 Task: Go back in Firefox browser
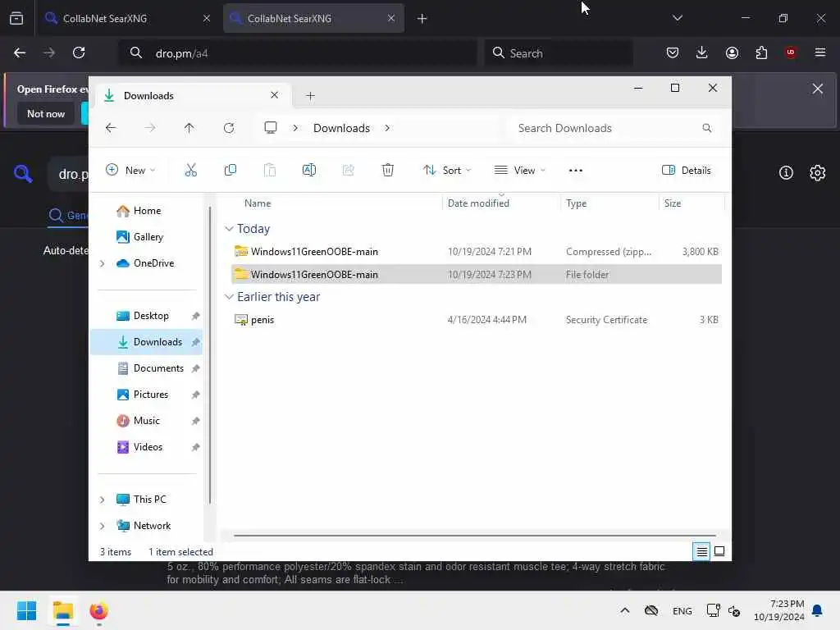click(20, 52)
